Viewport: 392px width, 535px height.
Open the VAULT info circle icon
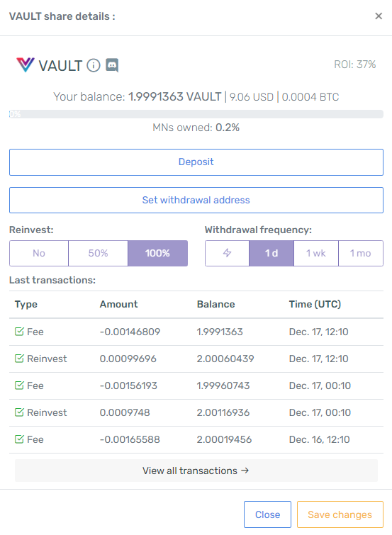94,65
